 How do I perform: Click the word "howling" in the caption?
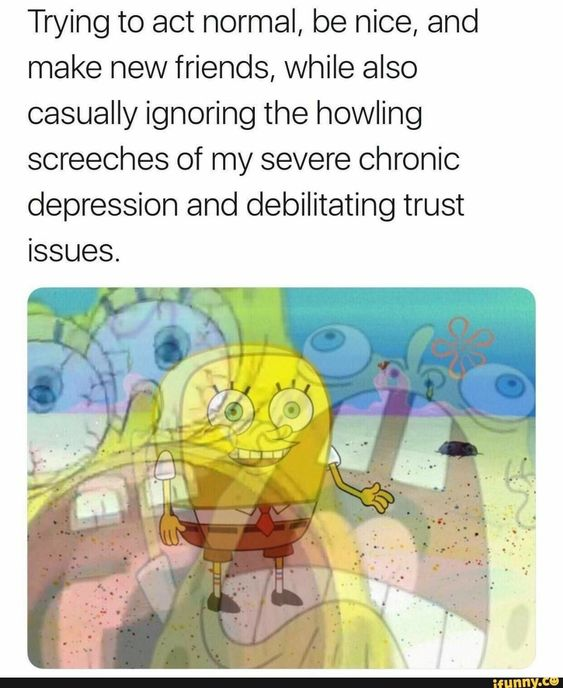369,115
